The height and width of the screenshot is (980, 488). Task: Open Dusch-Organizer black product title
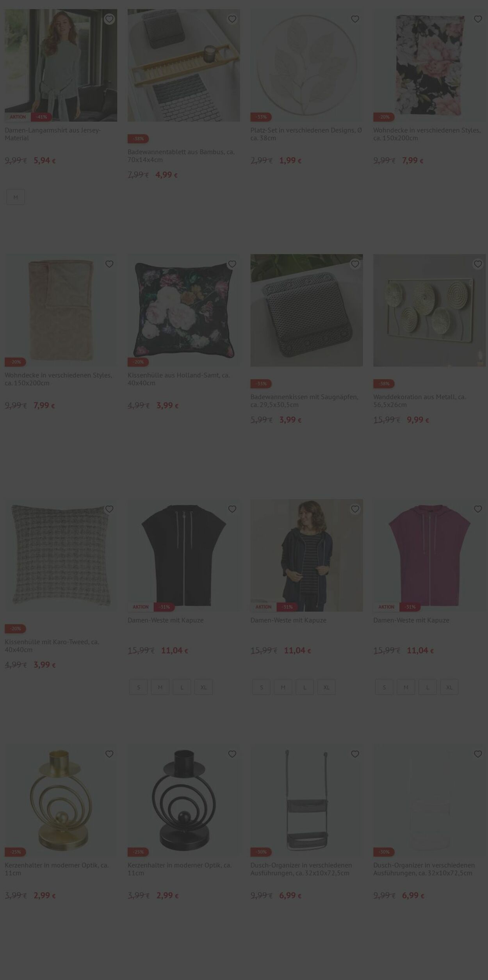point(301,869)
